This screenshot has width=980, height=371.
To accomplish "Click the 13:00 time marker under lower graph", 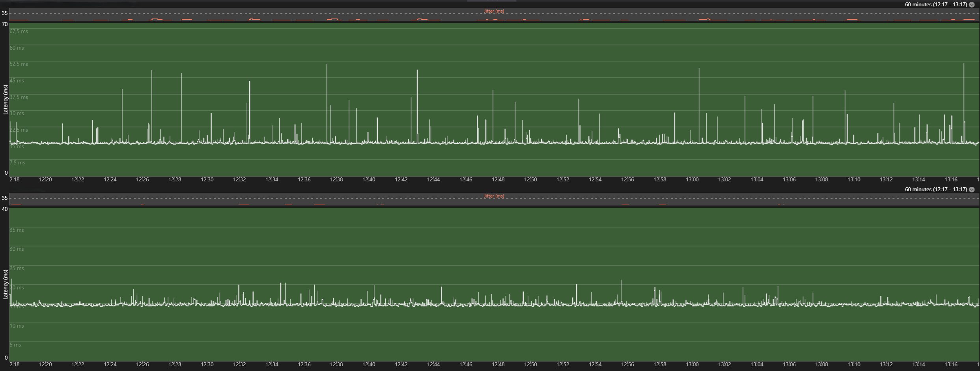I will click(692, 365).
